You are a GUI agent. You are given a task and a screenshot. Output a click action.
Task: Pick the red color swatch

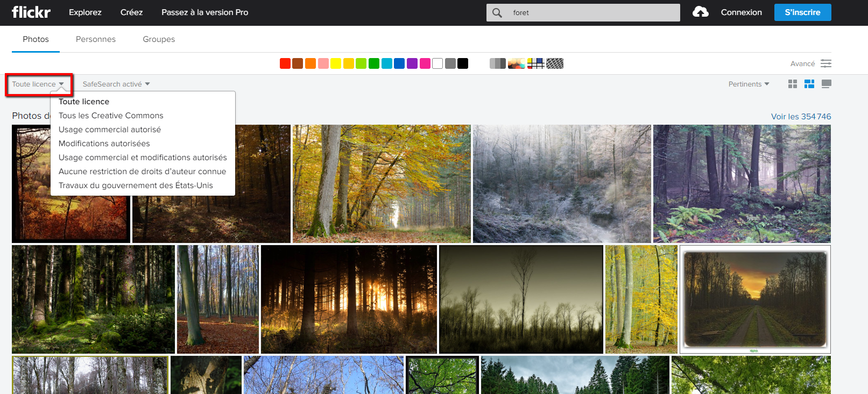285,63
